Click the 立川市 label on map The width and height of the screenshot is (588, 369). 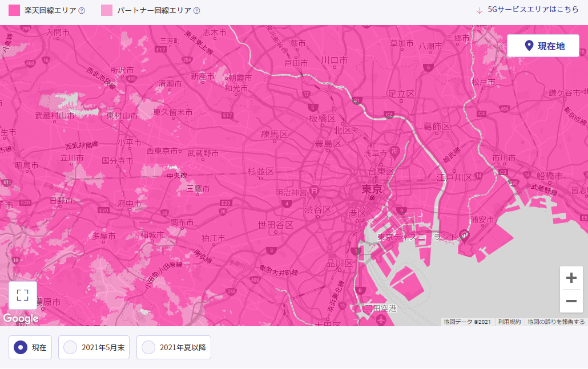tap(72, 158)
